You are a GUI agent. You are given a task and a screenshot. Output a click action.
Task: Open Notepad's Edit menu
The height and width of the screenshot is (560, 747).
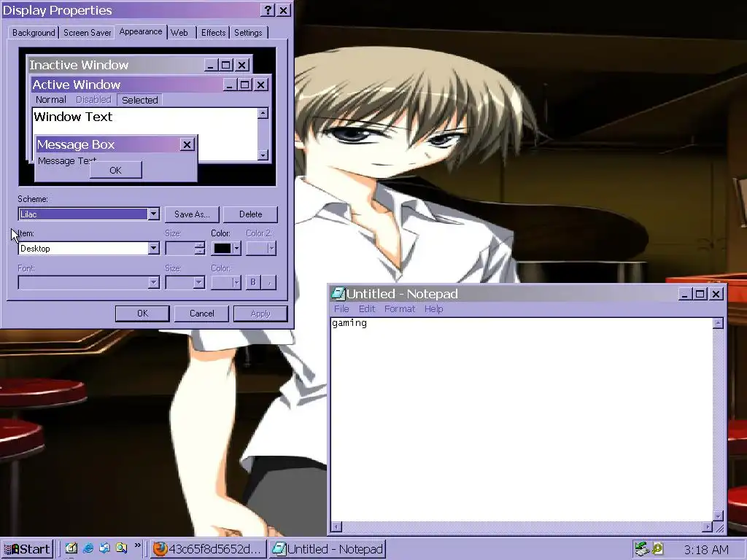click(367, 309)
